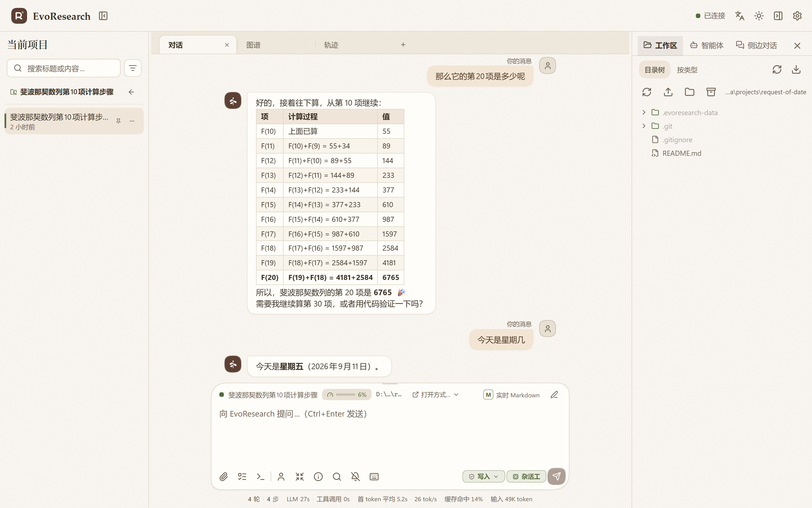Select the 斐波那契数列 conversation entry

[x=74, y=121]
